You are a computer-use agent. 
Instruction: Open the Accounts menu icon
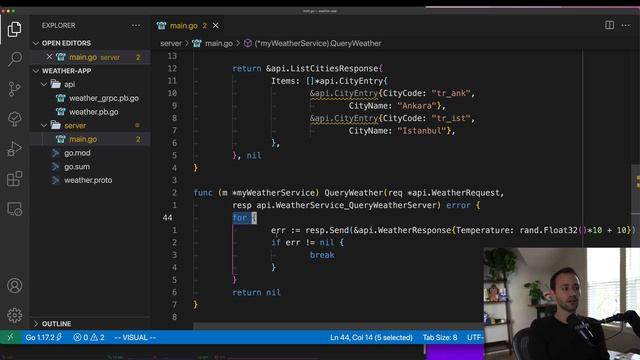pos(14,285)
